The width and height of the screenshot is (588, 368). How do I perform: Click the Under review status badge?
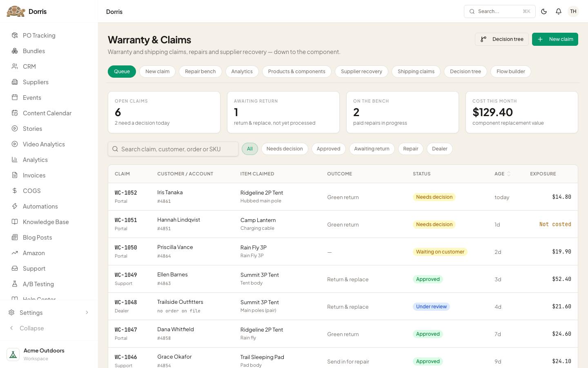[431, 307]
